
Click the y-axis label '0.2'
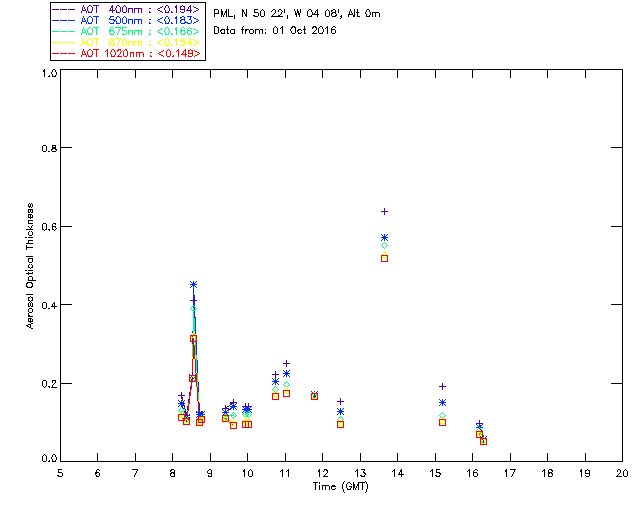coord(49,384)
